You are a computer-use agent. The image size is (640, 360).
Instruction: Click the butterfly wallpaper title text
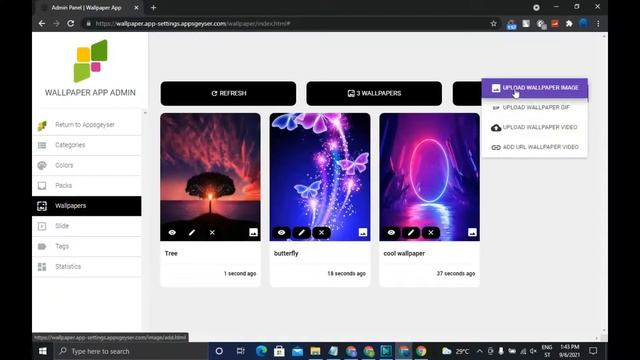286,253
